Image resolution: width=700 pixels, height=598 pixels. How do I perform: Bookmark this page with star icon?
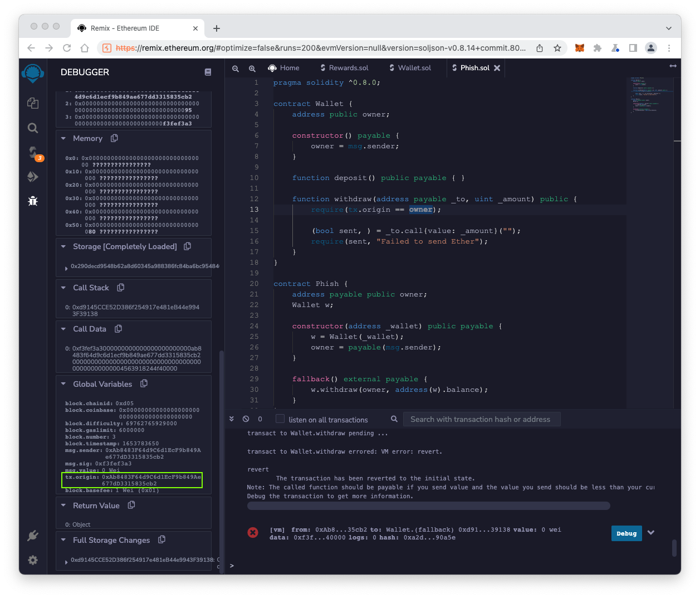(557, 48)
